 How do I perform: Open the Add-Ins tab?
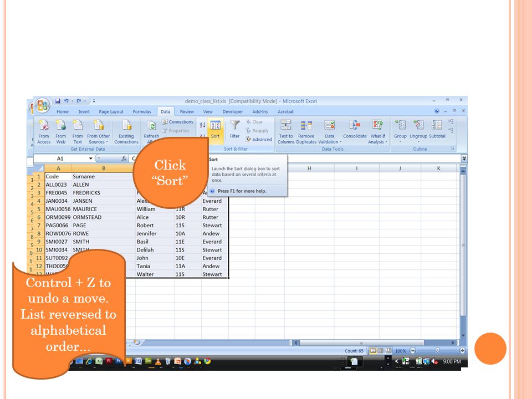(260, 111)
